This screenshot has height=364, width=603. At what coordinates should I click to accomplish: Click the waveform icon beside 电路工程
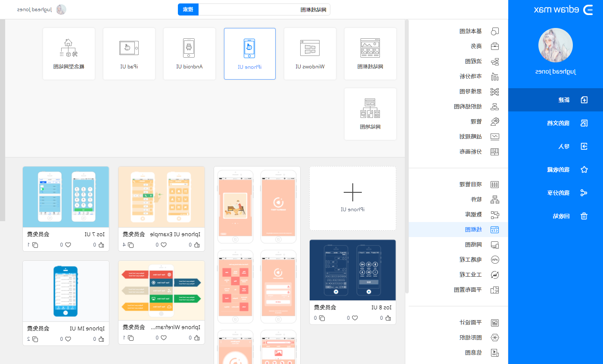[x=495, y=259]
